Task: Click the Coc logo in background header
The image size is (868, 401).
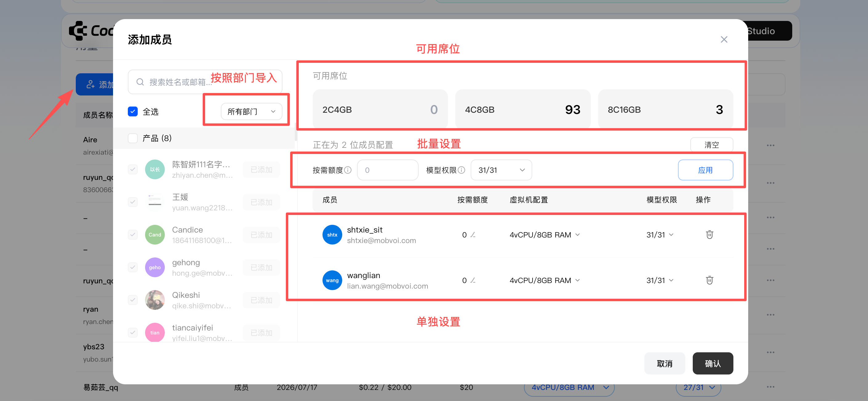Action: [x=91, y=31]
